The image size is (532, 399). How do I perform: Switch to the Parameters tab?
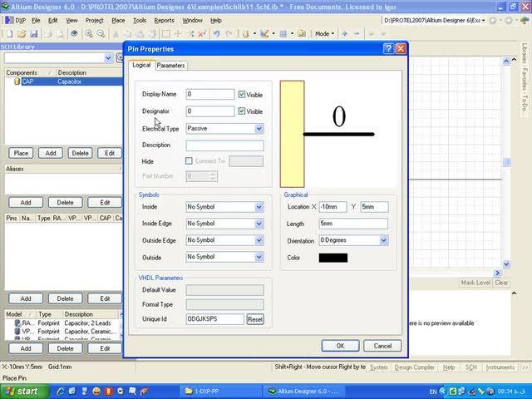click(x=170, y=66)
